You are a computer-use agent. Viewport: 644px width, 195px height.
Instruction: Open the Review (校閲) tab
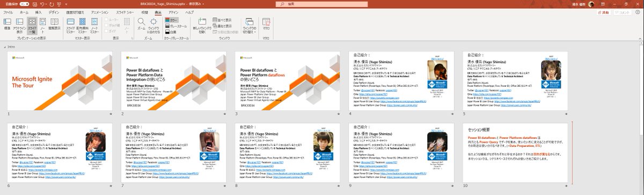pyautogui.click(x=144, y=12)
